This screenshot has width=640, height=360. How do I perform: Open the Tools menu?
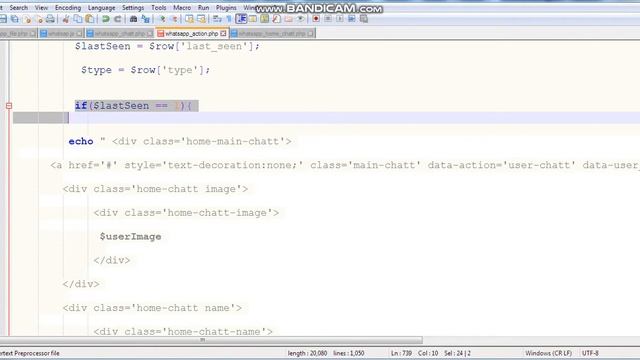coord(159,7)
